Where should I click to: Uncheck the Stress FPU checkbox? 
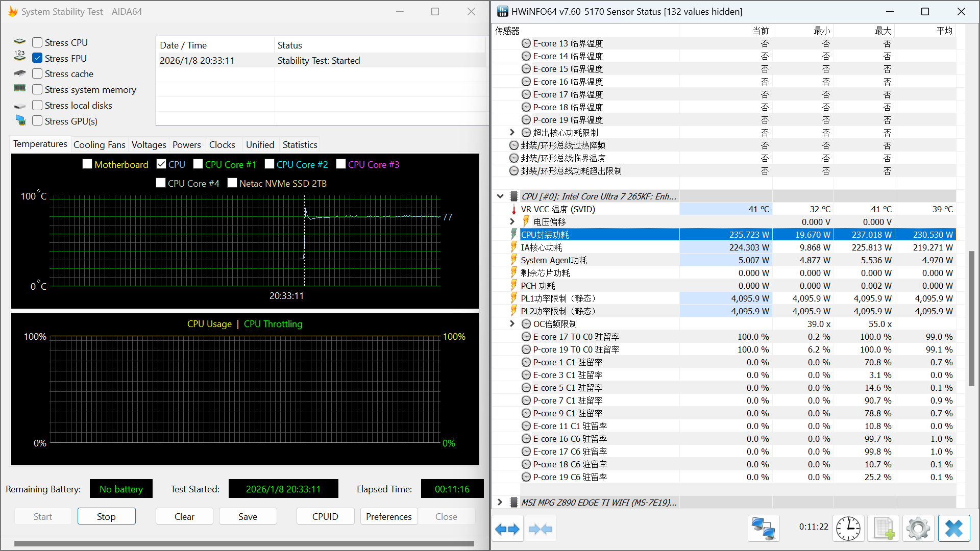(x=37, y=58)
